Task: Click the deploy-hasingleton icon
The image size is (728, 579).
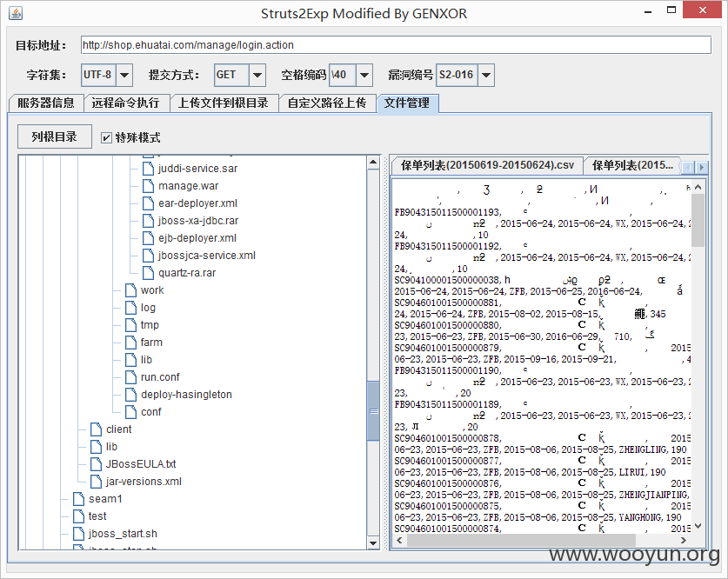Action: [x=131, y=395]
